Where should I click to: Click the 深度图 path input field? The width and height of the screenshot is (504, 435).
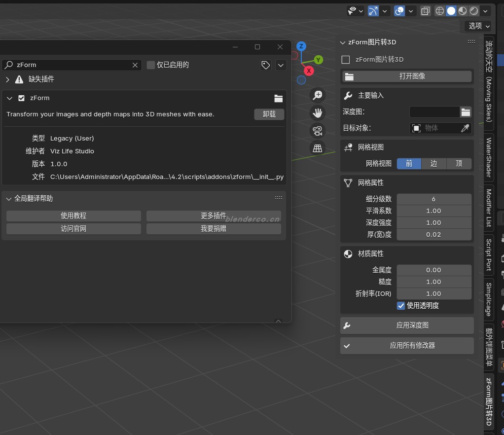(x=434, y=112)
